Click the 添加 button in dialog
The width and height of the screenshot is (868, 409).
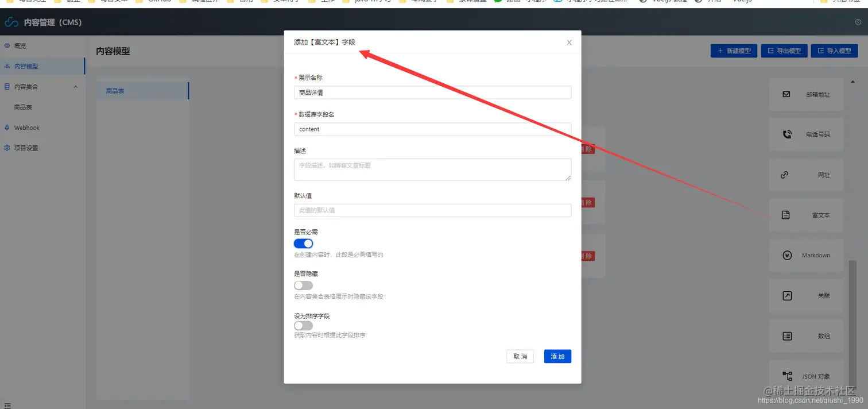pyautogui.click(x=557, y=356)
